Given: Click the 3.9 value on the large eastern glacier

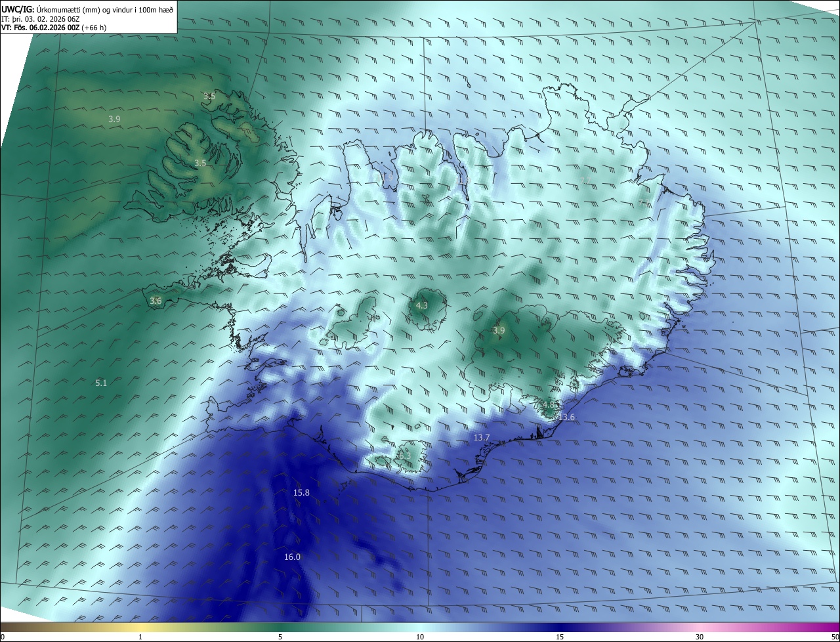Looking at the screenshot, I should coord(499,330).
